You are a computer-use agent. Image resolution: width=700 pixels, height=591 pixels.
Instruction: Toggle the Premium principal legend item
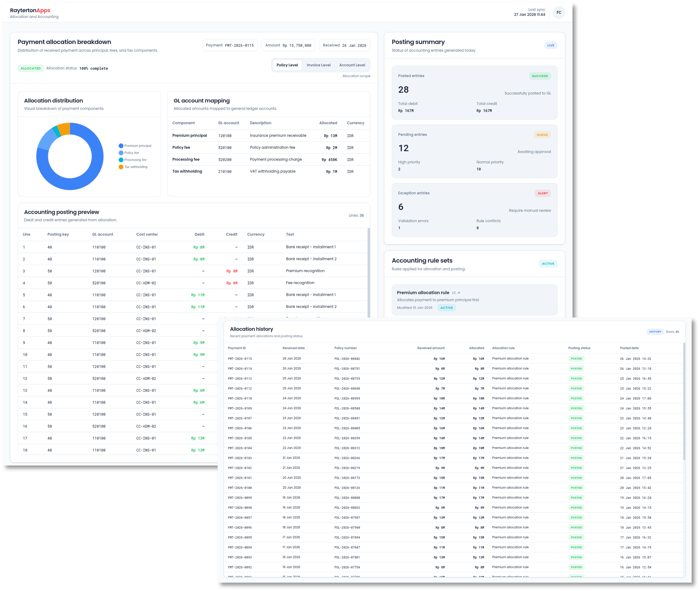pos(135,145)
